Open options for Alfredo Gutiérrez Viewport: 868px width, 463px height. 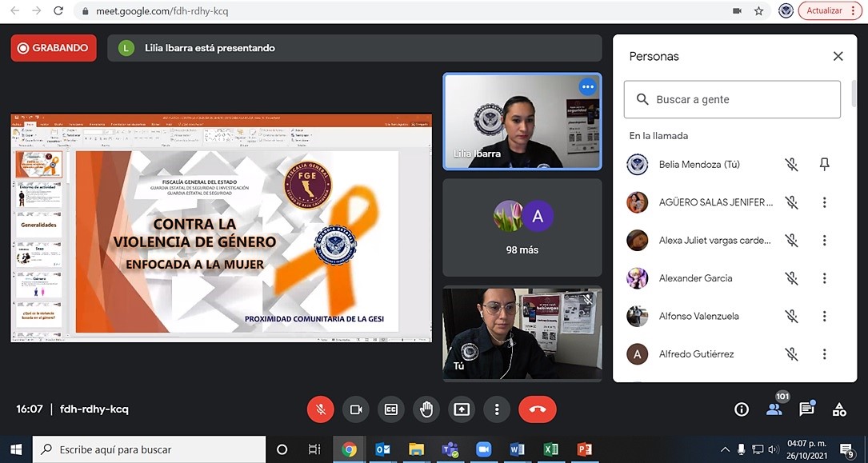click(x=824, y=354)
